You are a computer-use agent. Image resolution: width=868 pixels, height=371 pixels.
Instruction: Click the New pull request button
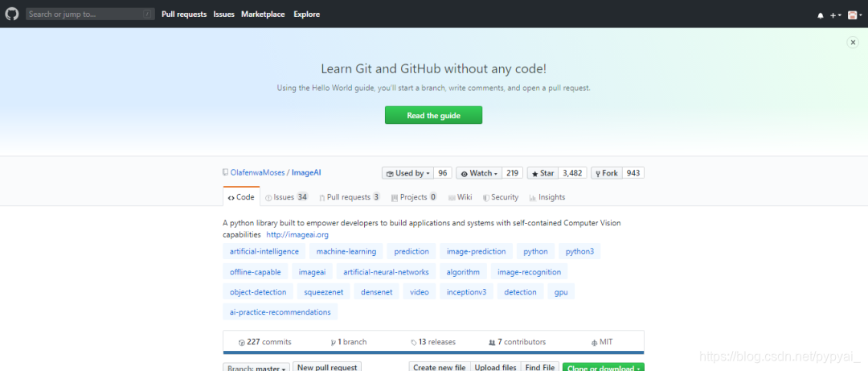tap(327, 367)
